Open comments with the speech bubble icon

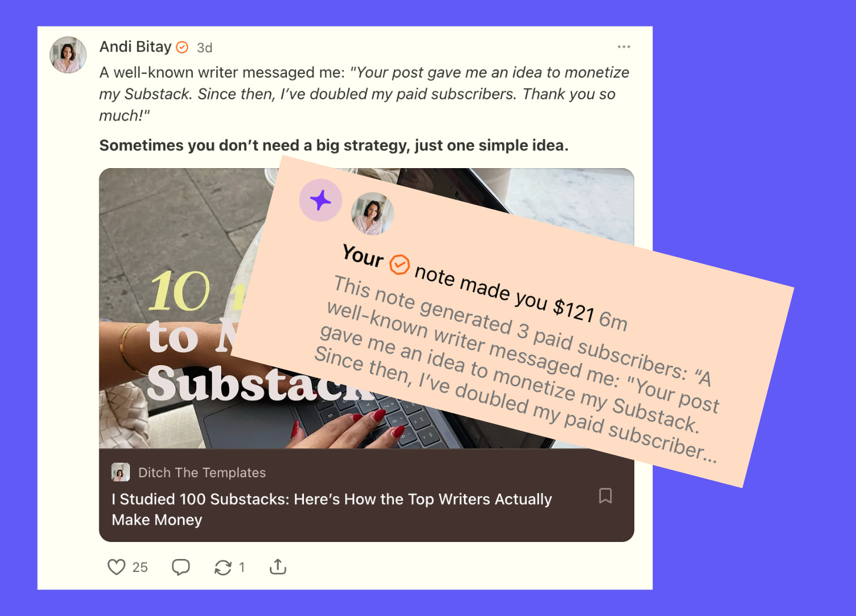[x=180, y=567]
